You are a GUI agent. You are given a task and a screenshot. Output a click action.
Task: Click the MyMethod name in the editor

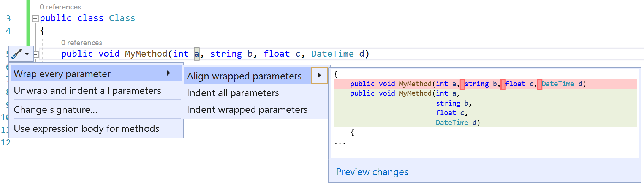point(146,54)
